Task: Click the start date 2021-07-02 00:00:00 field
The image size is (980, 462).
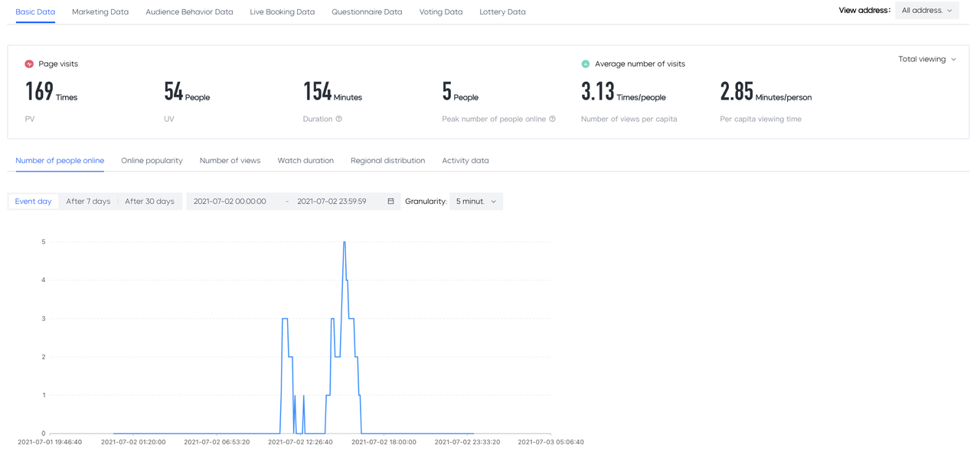Action: point(230,202)
